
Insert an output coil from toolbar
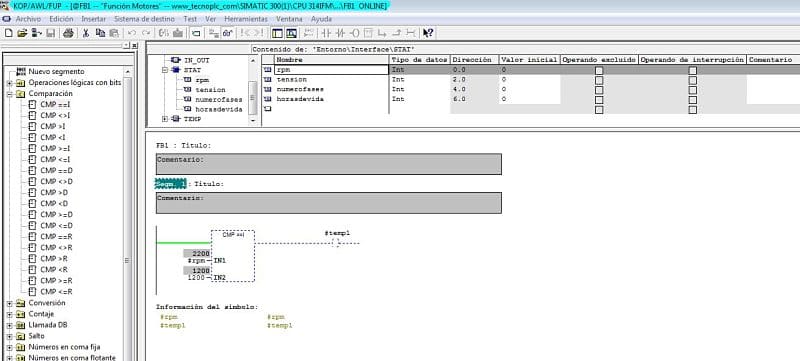355,33
